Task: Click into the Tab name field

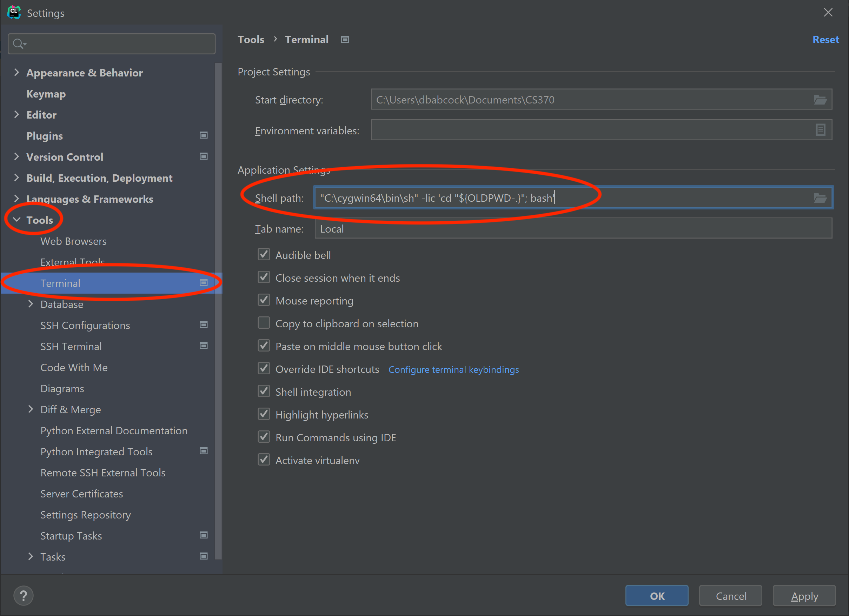Action: coord(573,228)
